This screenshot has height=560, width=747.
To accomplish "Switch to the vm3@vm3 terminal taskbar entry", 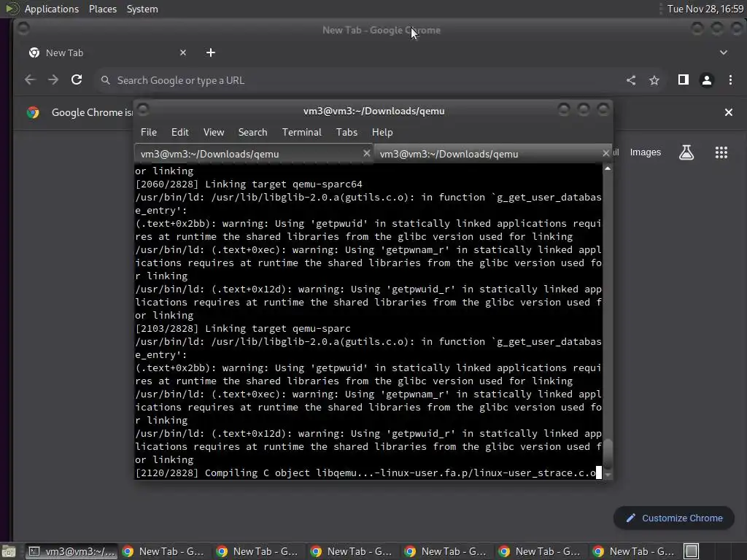I will click(71, 551).
